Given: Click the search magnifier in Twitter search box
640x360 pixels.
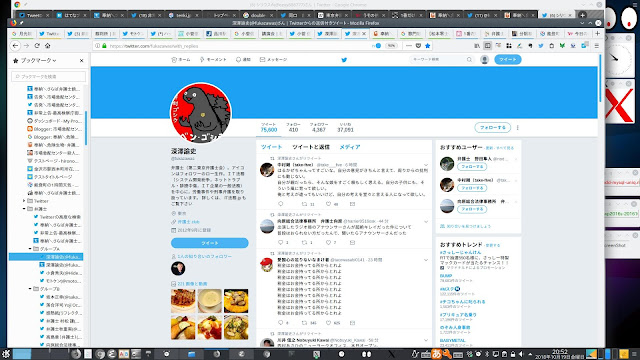Looking at the screenshot, I should pos(469,60).
